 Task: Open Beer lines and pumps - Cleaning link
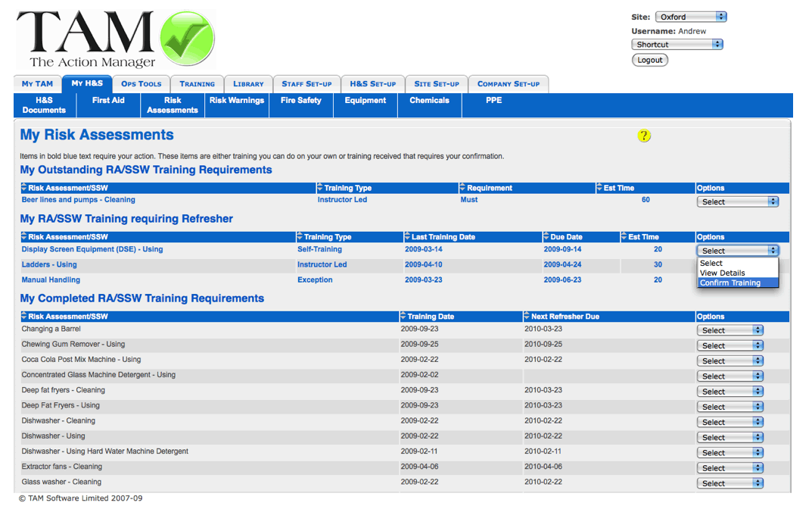click(78, 200)
